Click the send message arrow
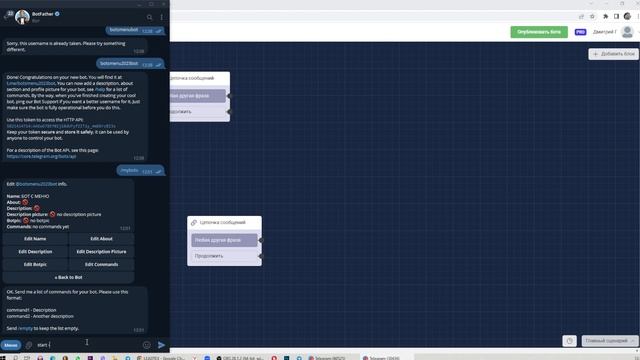The height and width of the screenshot is (360, 640). click(x=162, y=345)
